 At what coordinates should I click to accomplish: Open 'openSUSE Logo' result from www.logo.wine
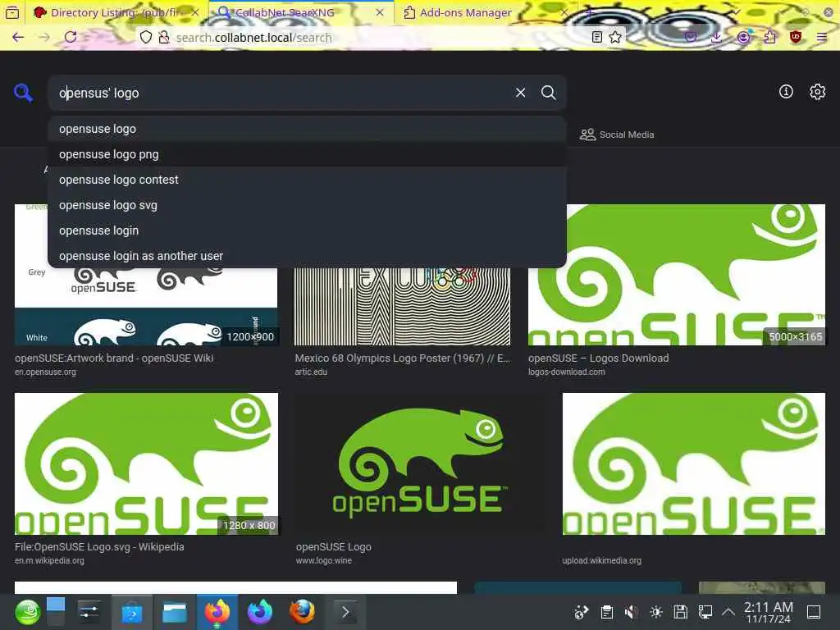pos(333,547)
